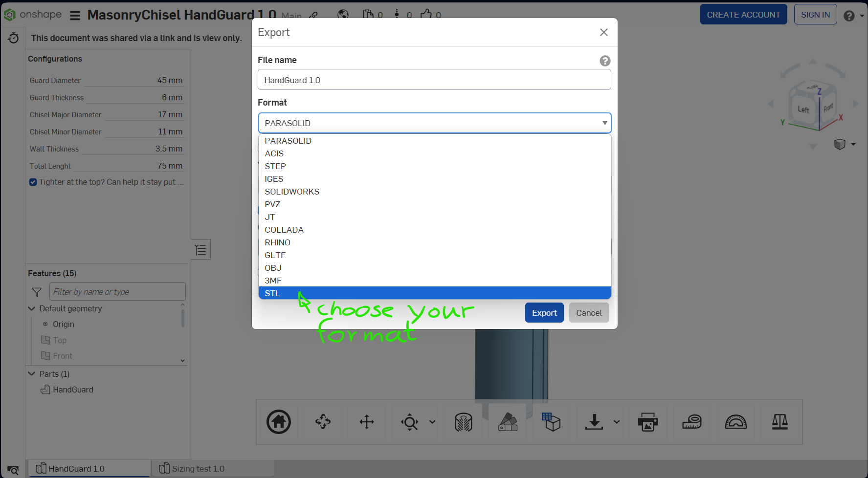
Task: Open the Format combo box showing PARASOLID
Action: (x=435, y=123)
